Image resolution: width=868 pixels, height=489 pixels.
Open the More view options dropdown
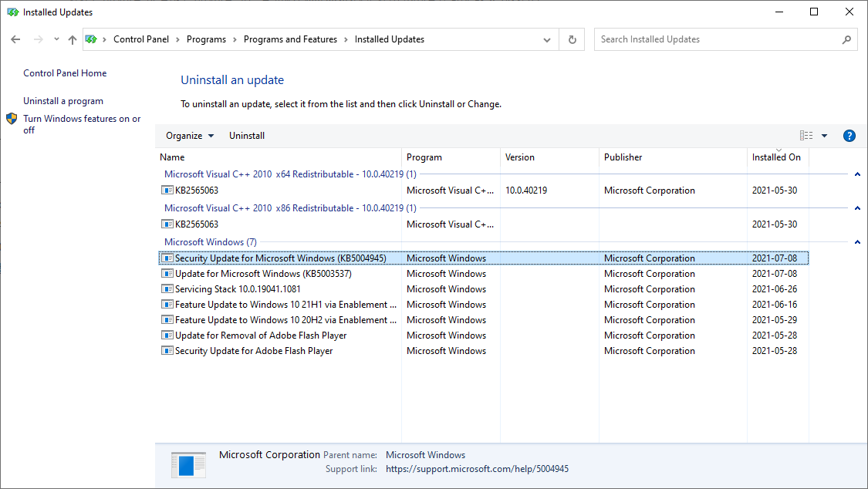[x=824, y=136]
